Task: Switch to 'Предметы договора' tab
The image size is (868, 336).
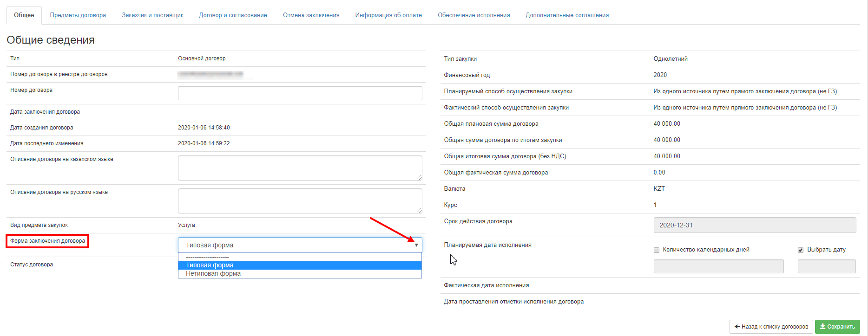Action: click(x=78, y=15)
